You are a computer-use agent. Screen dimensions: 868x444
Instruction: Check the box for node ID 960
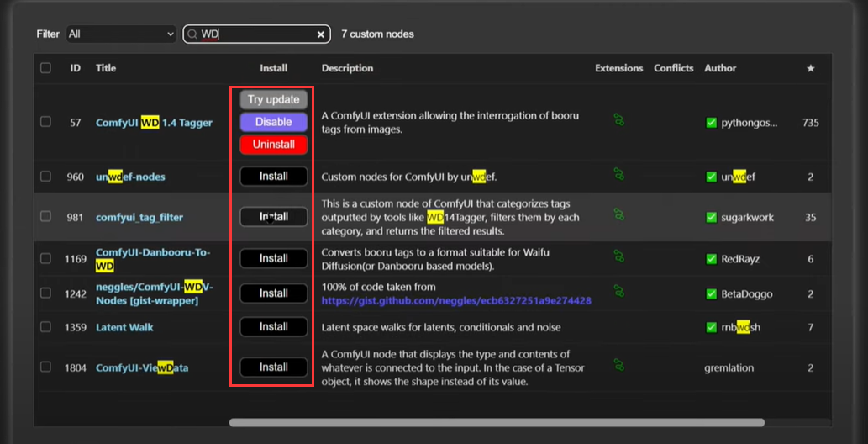click(45, 177)
